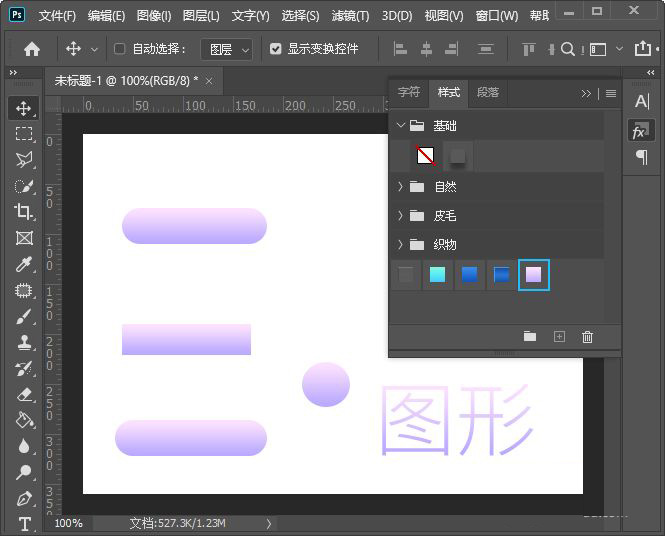Click the 图形 text on canvas
Image resolution: width=665 pixels, height=536 pixels.
click(456, 420)
